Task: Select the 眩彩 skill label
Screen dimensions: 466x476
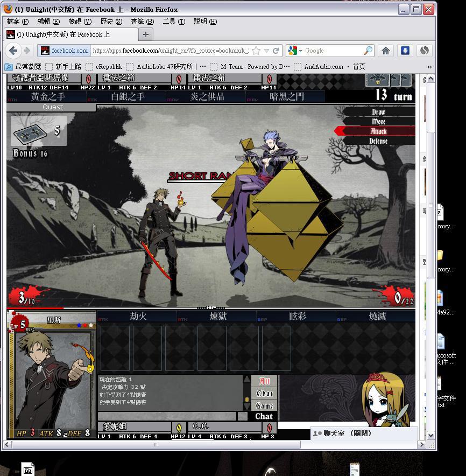Action: pos(296,316)
